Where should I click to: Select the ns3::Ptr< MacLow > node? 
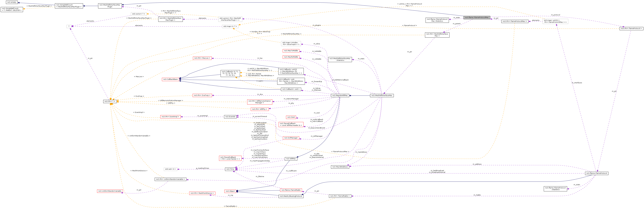click(202, 58)
